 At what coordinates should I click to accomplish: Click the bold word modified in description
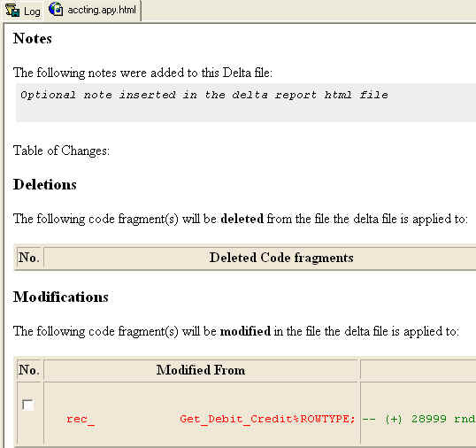[245, 331]
